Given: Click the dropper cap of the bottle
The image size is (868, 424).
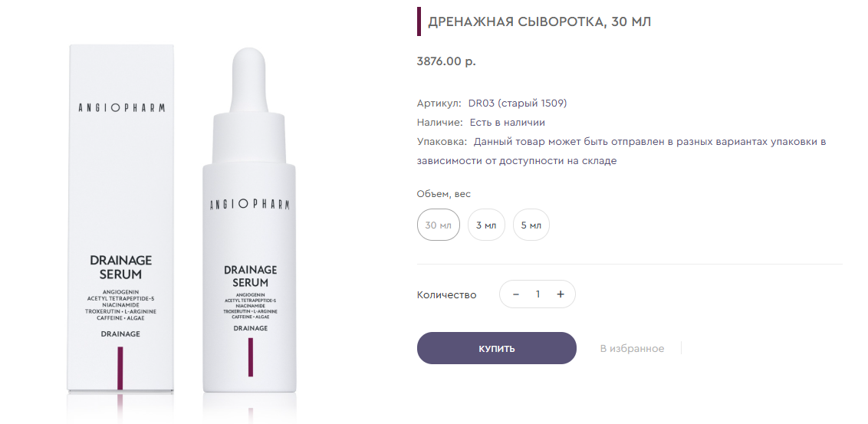Looking at the screenshot, I should (249, 81).
